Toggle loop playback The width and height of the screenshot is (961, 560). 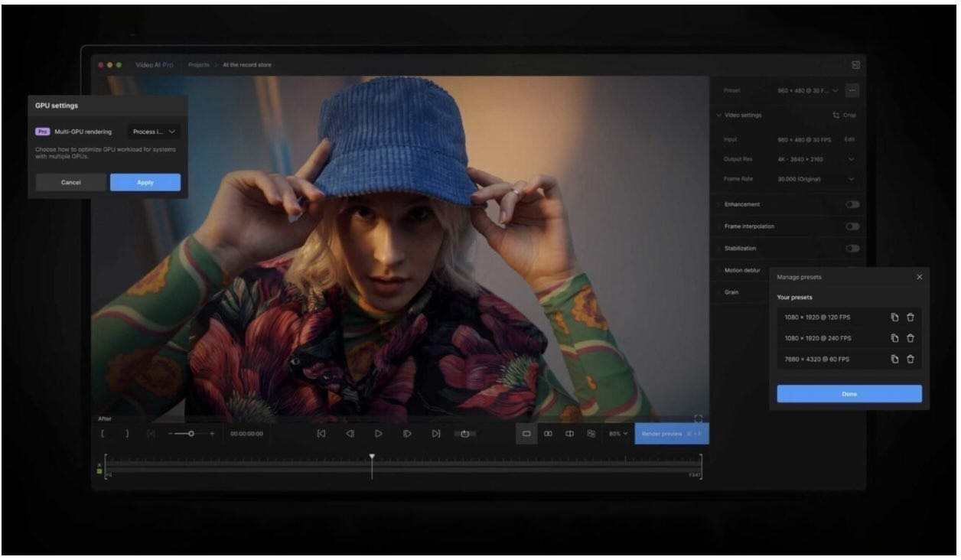(x=464, y=434)
